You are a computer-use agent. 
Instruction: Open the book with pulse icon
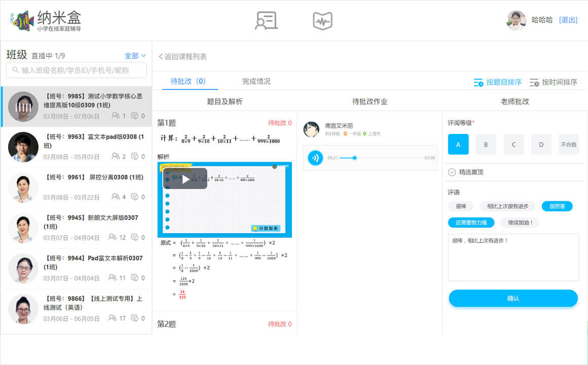coord(322,20)
